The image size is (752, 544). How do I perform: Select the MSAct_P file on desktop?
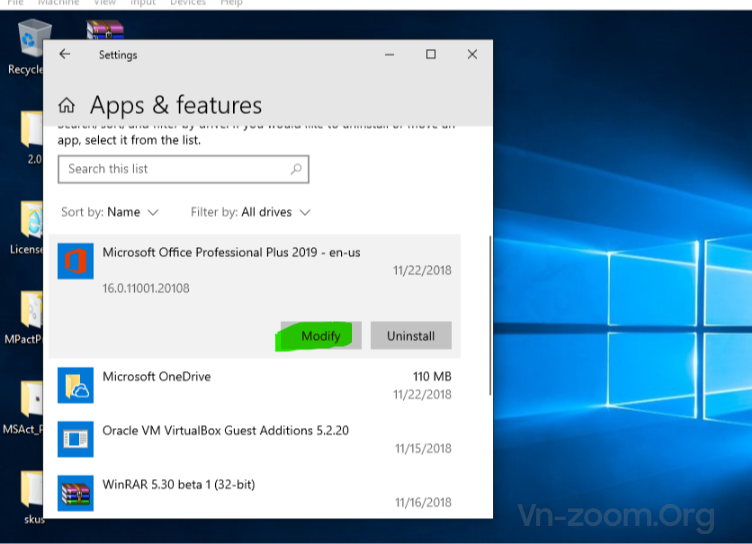tap(30, 405)
